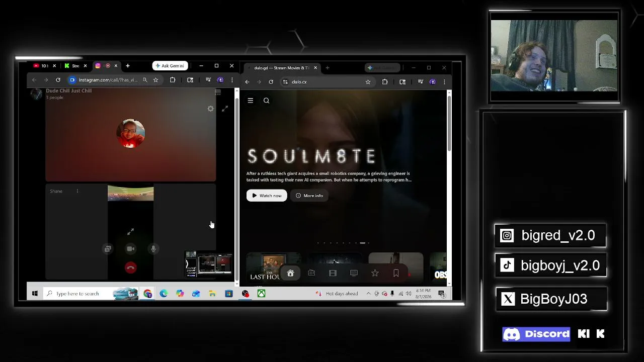Image resolution: width=644 pixels, height=362 pixels.
Task: Toggle the camera in the Instagram call
Action: click(x=131, y=249)
